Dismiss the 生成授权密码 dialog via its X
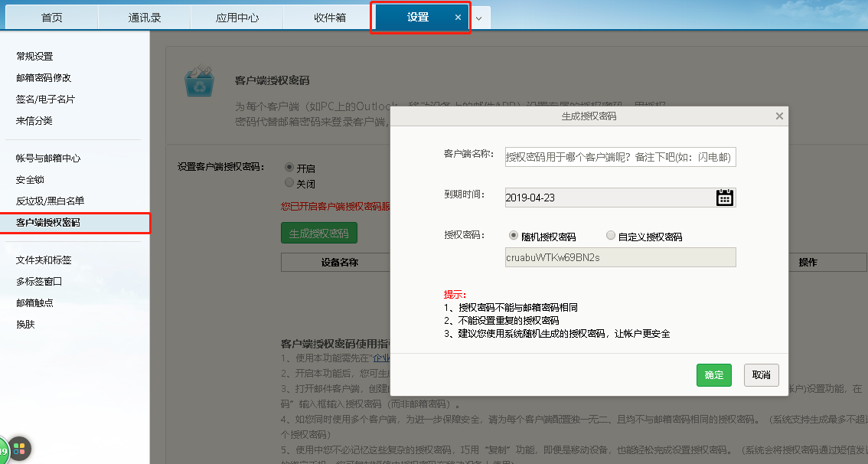 coord(778,116)
